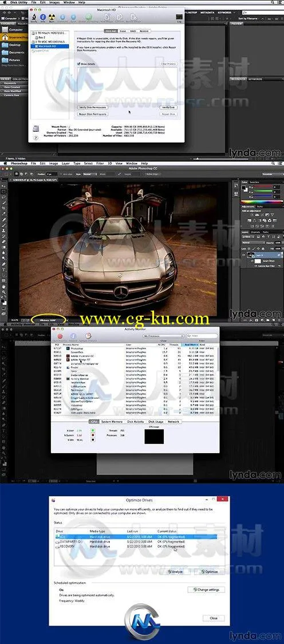The width and height of the screenshot is (284, 644).
Task: Click Quit Process icon in Activity Monitor
Action: [60, 337]
